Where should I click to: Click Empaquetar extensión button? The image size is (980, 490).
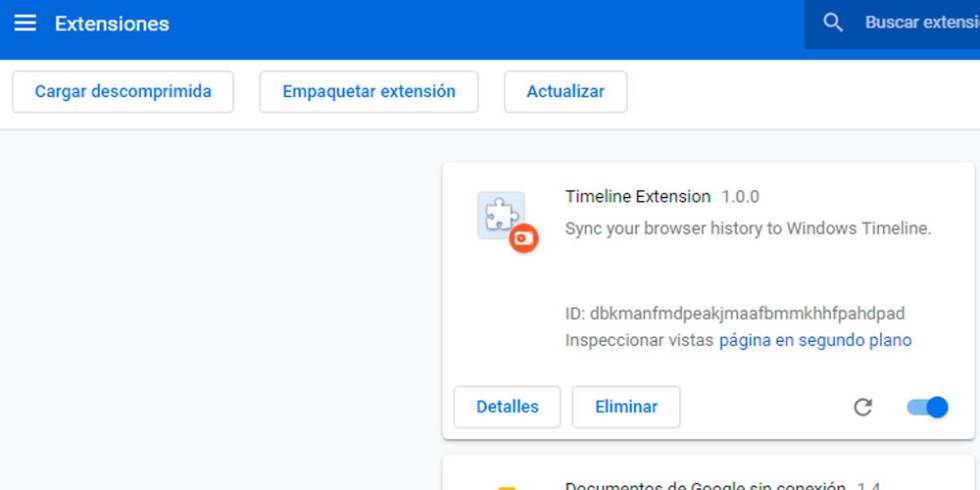point(369,92)
